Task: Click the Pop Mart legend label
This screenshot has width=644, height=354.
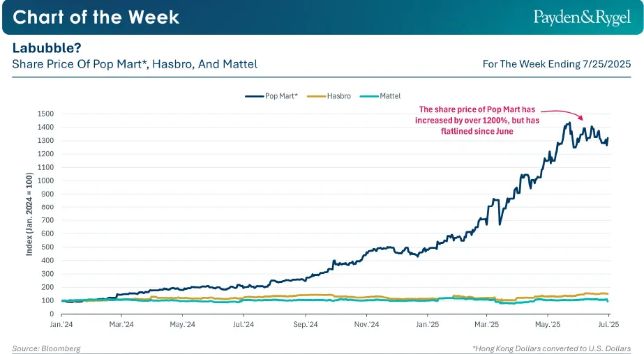Action: [x=281, y=96]
